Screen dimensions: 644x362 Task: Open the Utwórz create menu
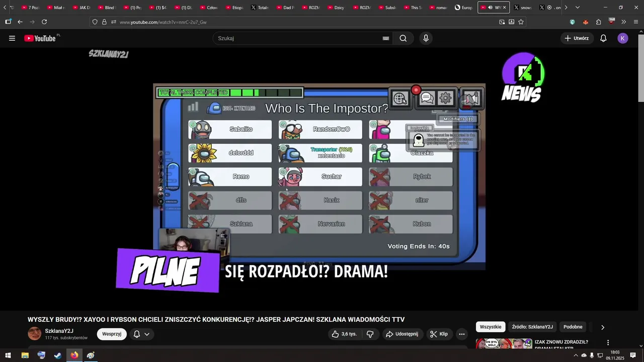[577, 38]
